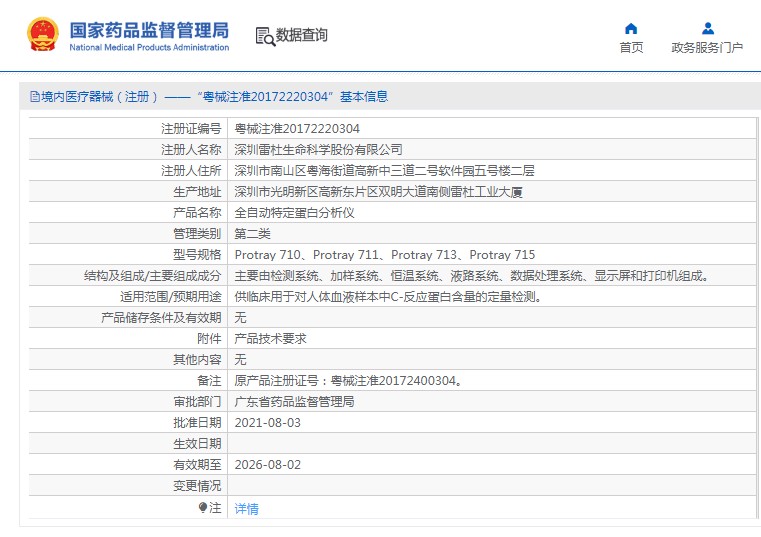
Task: Click the document icon before 境内医疗器械
Action: [x=34, y=97]
